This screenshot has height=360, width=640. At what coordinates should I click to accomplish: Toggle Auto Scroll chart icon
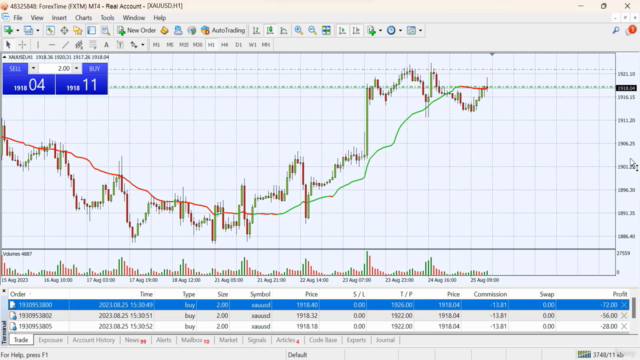pyautogui.click(x=342, y=30)
